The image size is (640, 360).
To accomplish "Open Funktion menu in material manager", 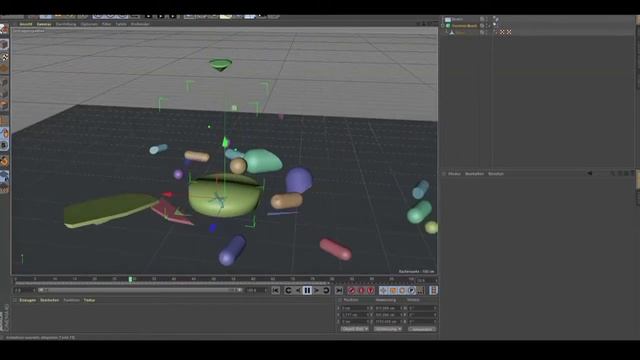I will tap(71, 300).
